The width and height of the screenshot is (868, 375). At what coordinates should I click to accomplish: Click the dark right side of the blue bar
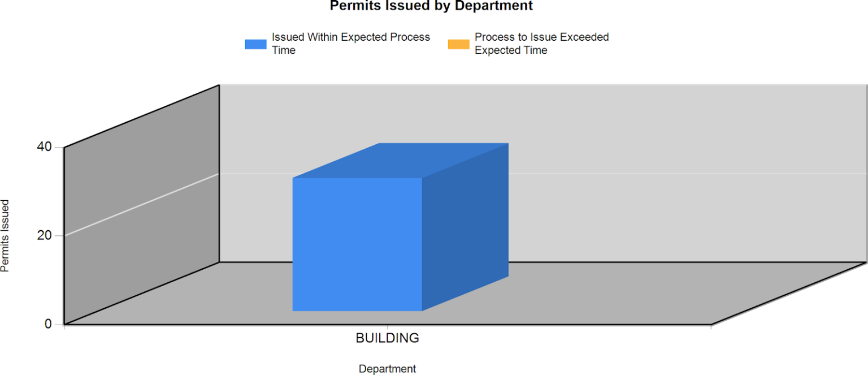click(465, 226)
